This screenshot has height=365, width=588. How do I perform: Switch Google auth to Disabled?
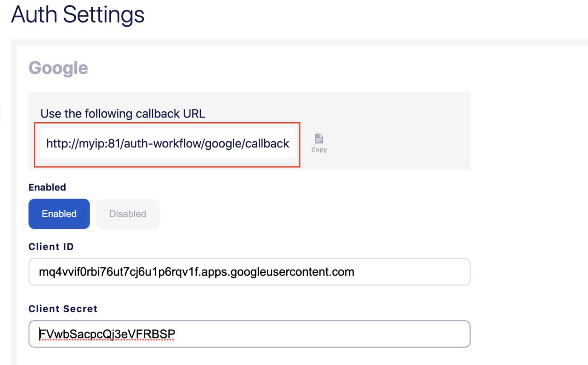coord(128,214)
